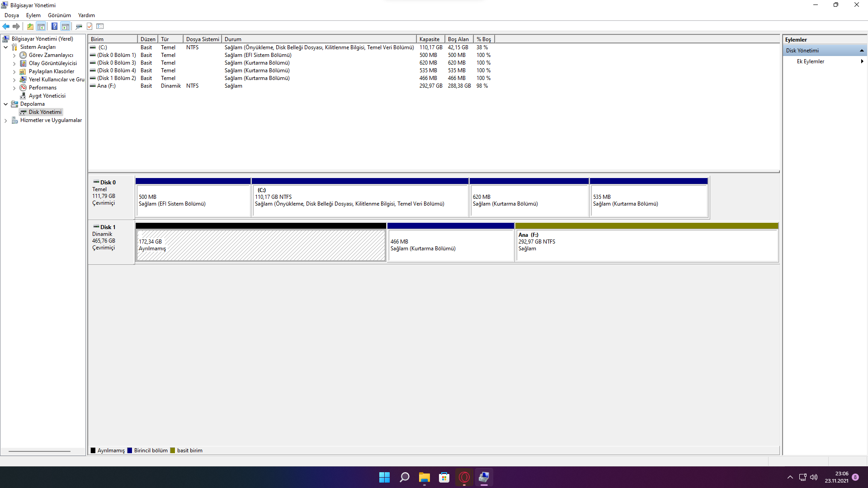Select the 172,34 GB unallocated partition block

261,245
